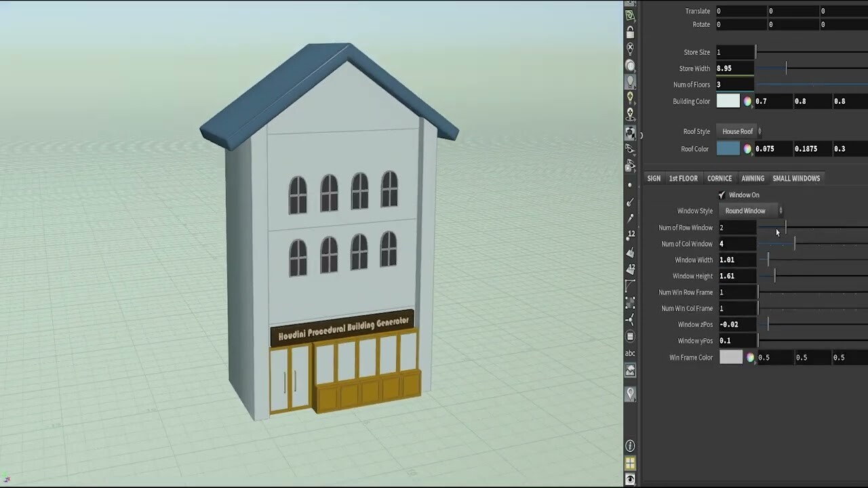This screenshot has width=868, height=488.
Task: Open the info (i) icon at the toolbar bottom
Action: (630, 446)
